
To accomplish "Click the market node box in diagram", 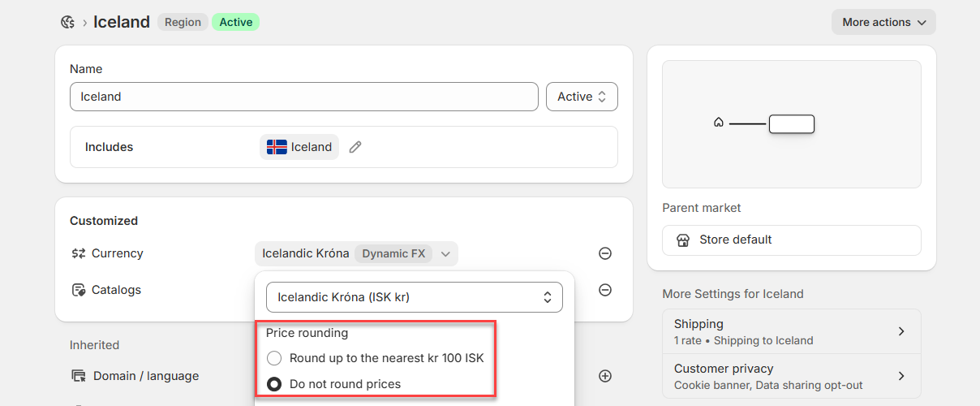I will (x=791, y=124).
